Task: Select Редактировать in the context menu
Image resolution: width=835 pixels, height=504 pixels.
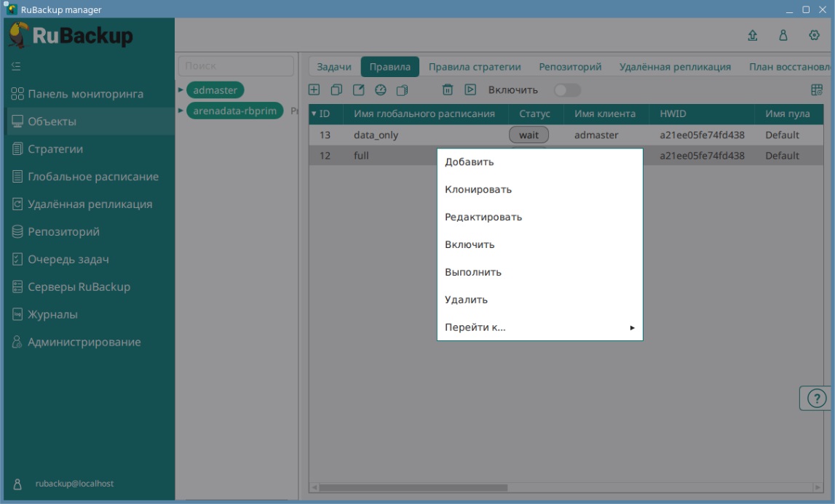Action: (x=483, y=217)
